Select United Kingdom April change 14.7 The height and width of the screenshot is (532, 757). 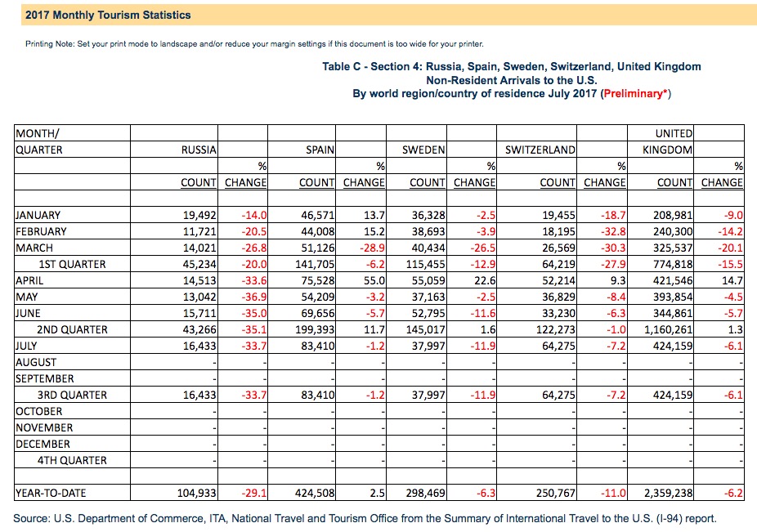732,280
